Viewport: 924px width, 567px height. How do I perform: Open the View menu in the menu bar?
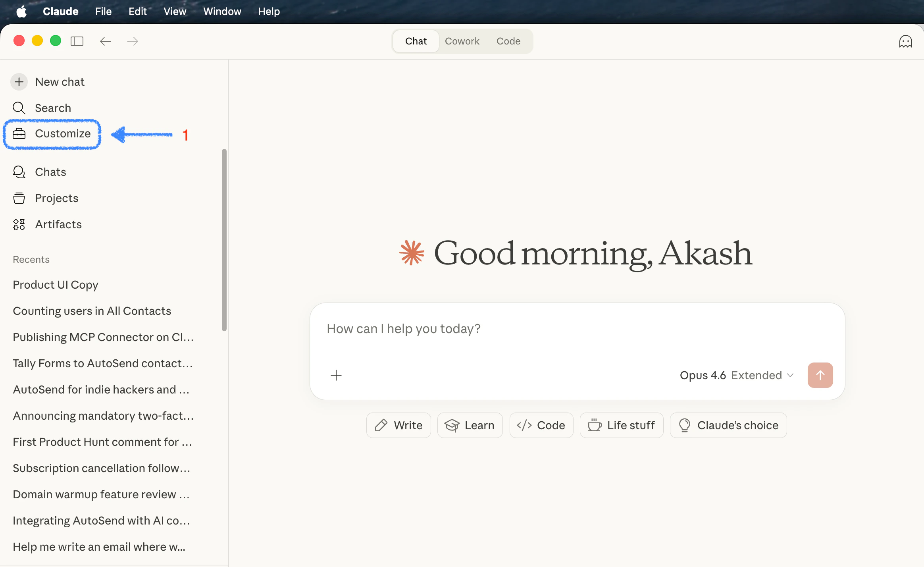click(175, 12)
